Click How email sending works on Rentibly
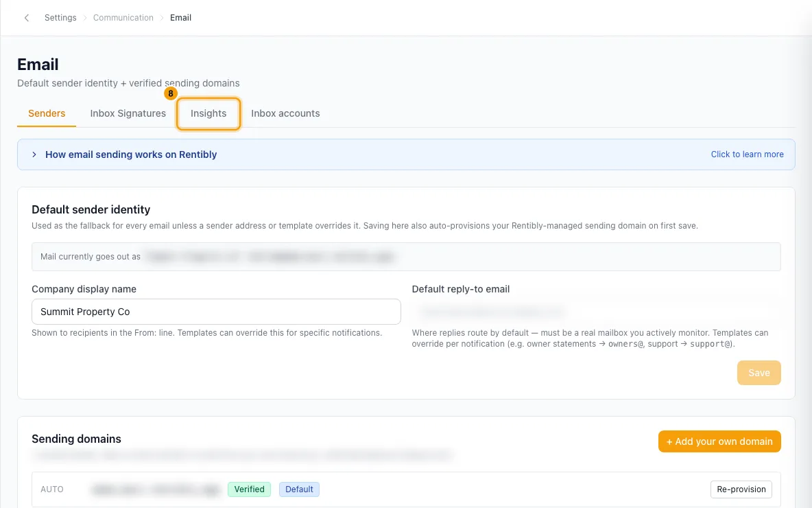 [131, 154]
